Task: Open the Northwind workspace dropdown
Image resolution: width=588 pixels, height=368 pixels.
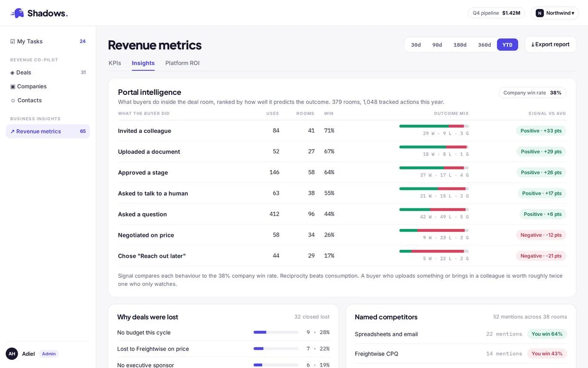Action: [555, 13]
